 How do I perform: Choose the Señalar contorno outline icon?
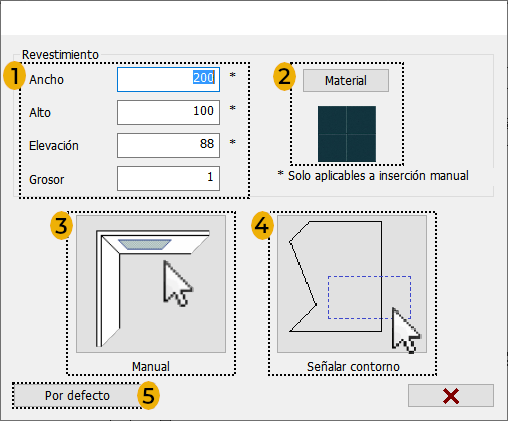tap(352, 284)
